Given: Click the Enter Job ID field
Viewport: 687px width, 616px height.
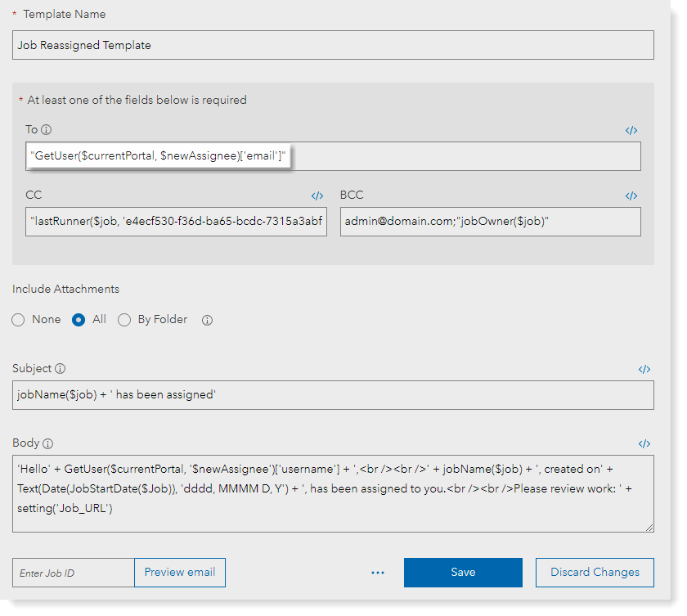Looking at the screenshot, I should pos(74,573).
